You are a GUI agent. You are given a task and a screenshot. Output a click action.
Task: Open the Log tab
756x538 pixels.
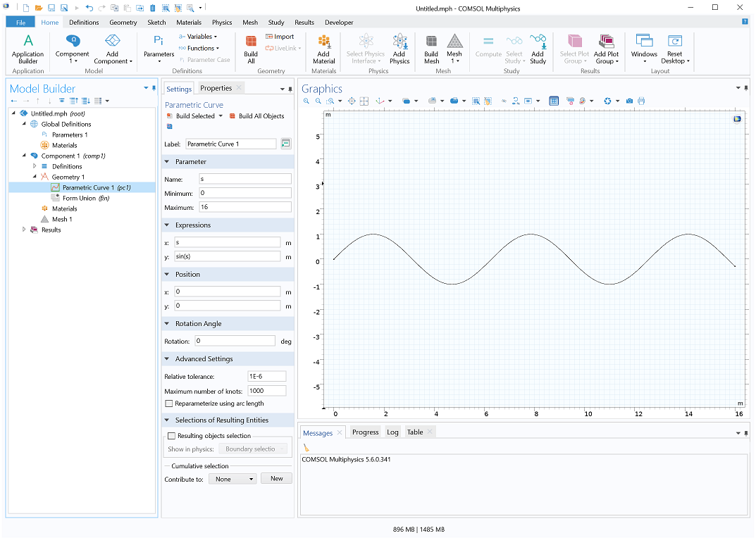point(392,432)
